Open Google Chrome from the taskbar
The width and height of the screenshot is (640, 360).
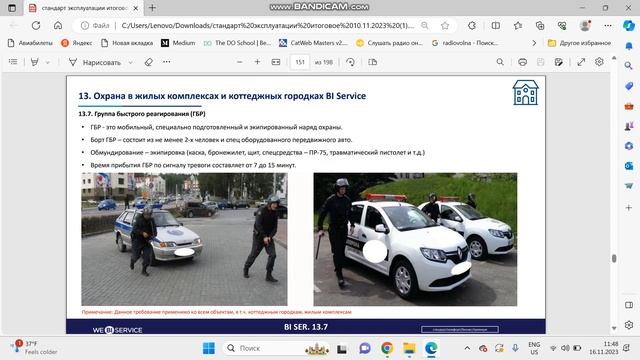point(387,348)
